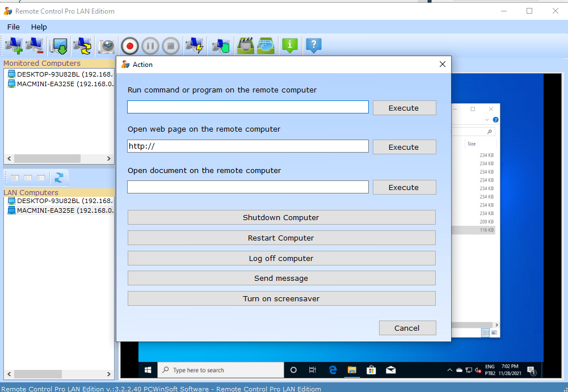
Task: Click the Restart Computer button
Action: (281, 238)
